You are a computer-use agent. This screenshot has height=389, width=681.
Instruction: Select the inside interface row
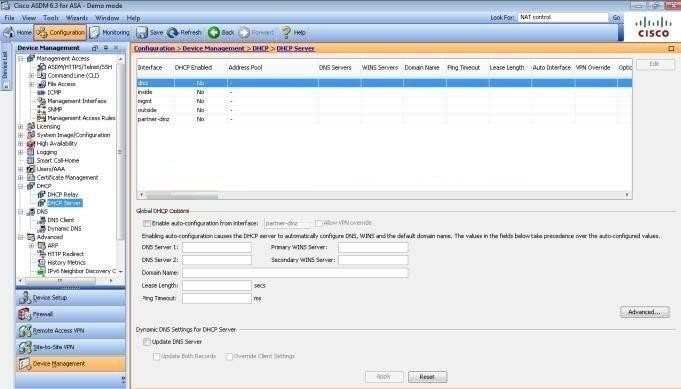pyautogui.click(x=384, y=92)
